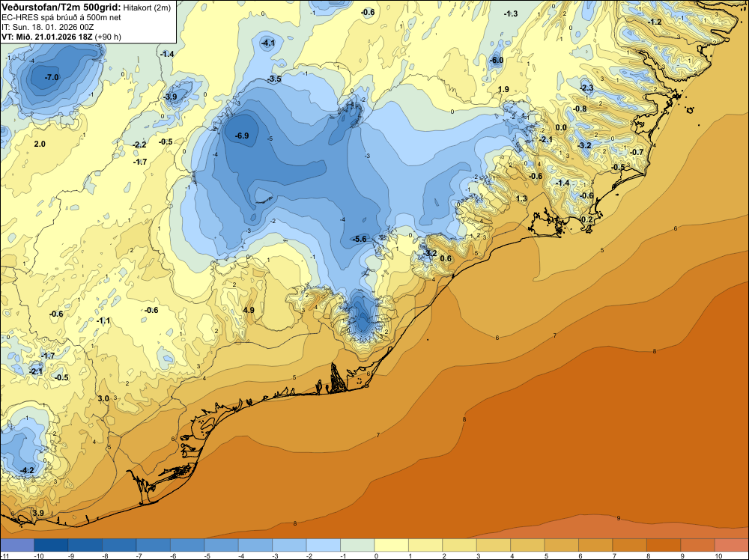Click the positive 1.3 temperature value
Viewport: 749px width, 560px height.
tap(521, 198)
